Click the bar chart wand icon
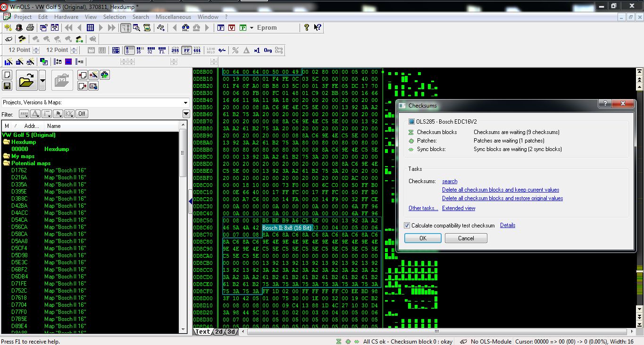Screen dimensions: 644x345 click(x=8, y=61)
